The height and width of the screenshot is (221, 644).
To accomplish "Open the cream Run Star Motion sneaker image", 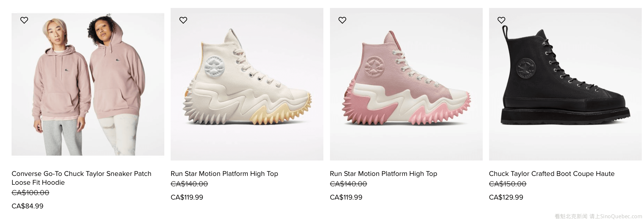I will (247, 84).
